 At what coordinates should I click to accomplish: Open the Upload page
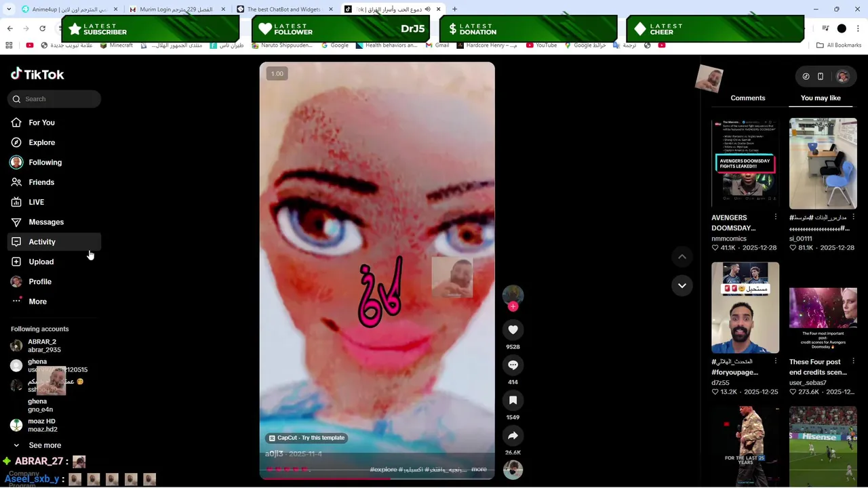coord(54,262)
